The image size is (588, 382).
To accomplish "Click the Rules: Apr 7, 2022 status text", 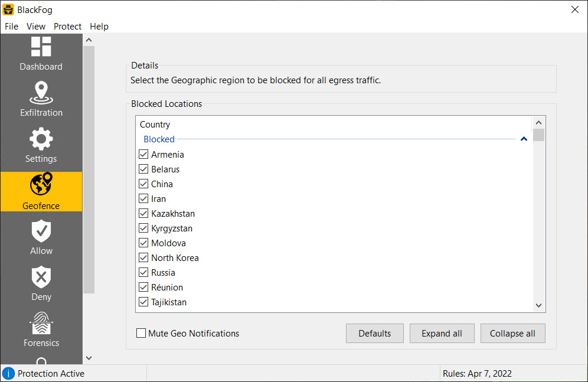I will [x=477, y=374].
